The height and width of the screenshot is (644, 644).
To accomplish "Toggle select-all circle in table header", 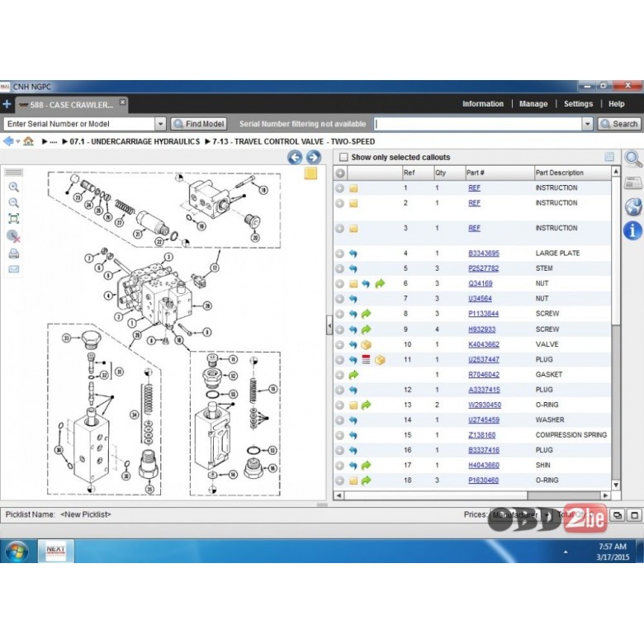I will click(340, 173).
